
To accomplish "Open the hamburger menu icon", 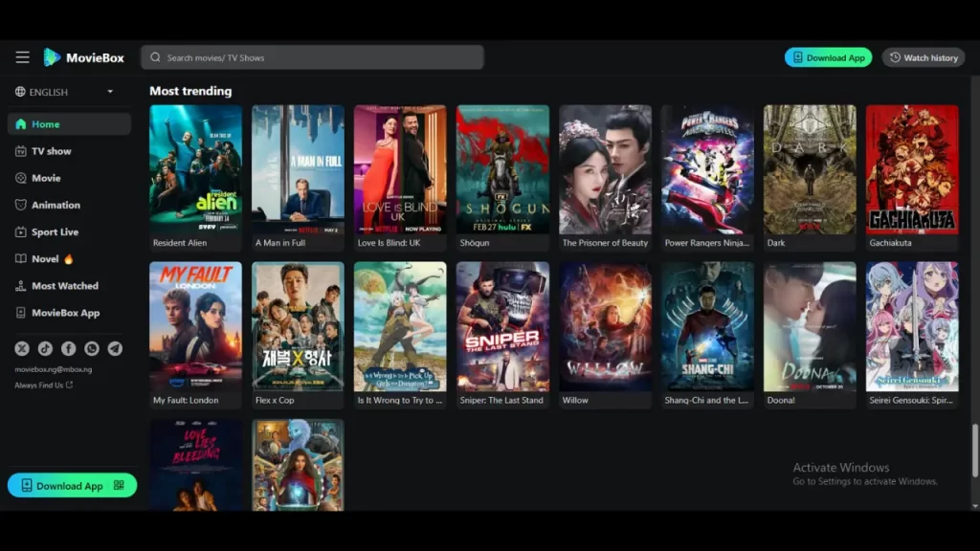I will 23,57.
